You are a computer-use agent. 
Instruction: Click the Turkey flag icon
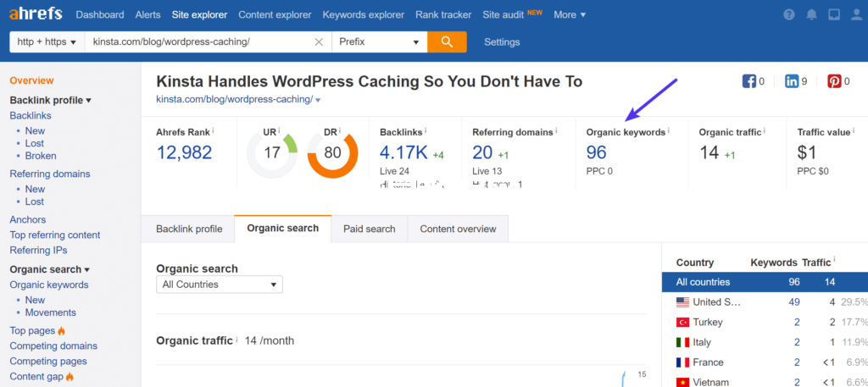(x=682, y=323)
